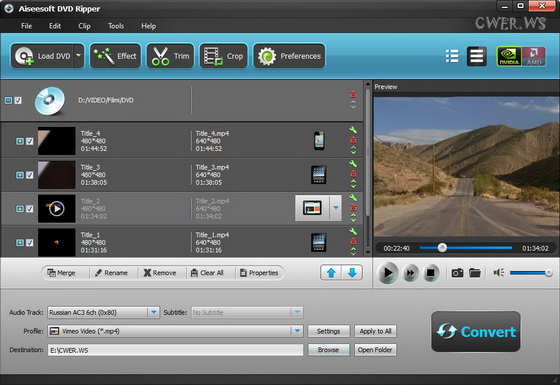The image size is (560, 385).
Task: Expand Title_4 row
Action: (x=20, y=141)
